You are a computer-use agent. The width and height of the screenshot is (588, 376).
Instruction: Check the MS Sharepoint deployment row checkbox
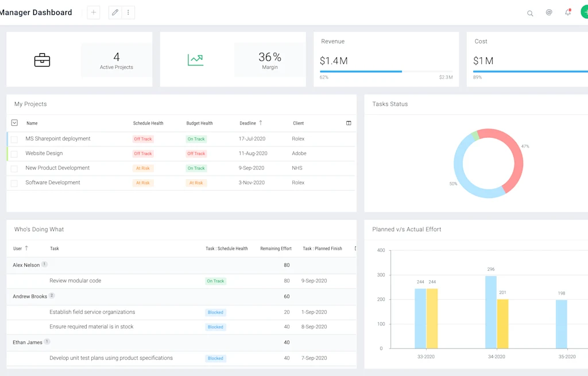point(14,139)
